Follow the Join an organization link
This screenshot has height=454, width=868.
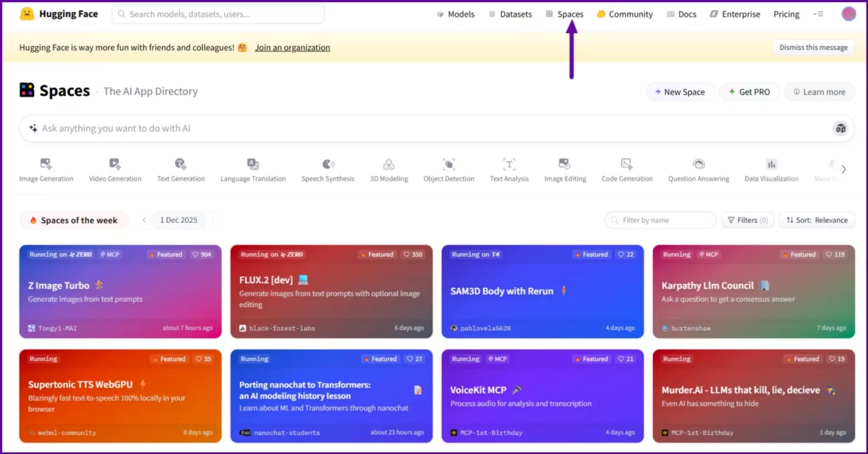click(x=292, y=47)
